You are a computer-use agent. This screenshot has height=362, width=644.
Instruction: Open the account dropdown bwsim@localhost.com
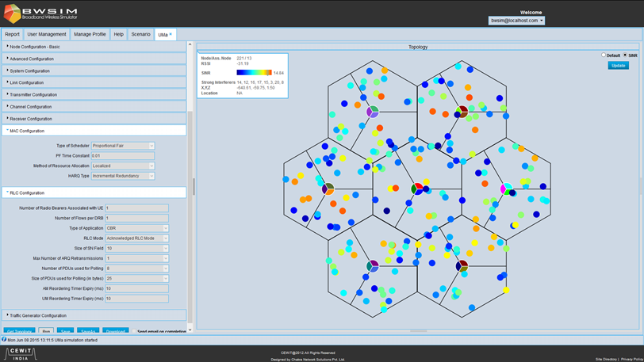coord(516,21)
